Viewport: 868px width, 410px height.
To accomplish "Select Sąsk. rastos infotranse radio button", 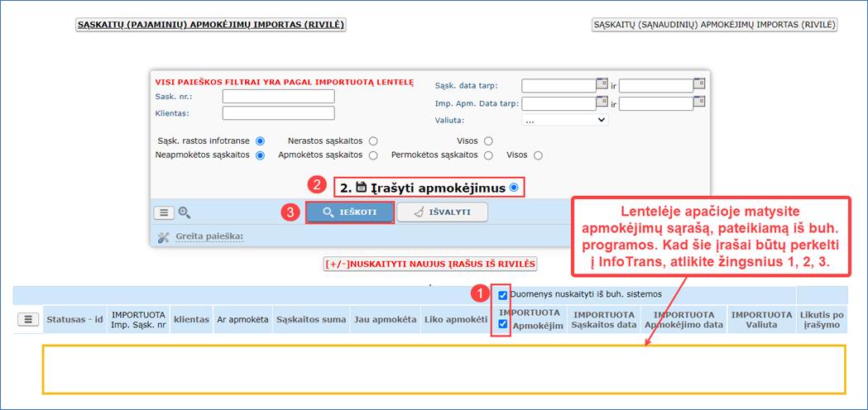I will [260, 141].
